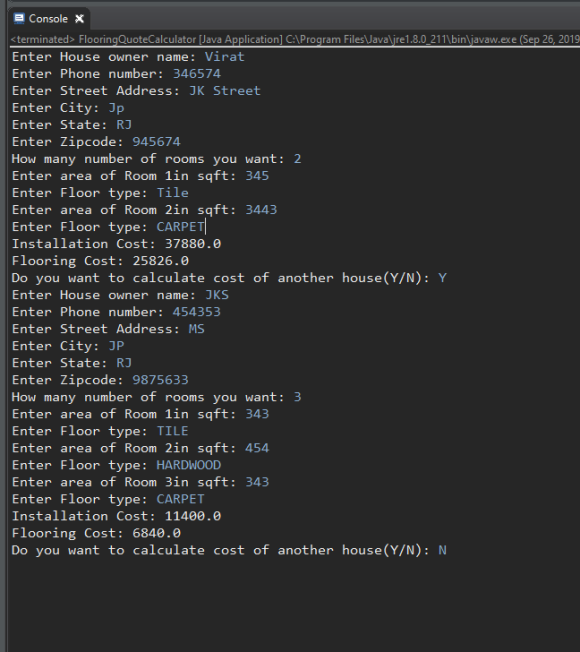Click the Installation Cost 11400.0 line
The height and width of the screenshot is (652, 580).
tap(116, 516)
